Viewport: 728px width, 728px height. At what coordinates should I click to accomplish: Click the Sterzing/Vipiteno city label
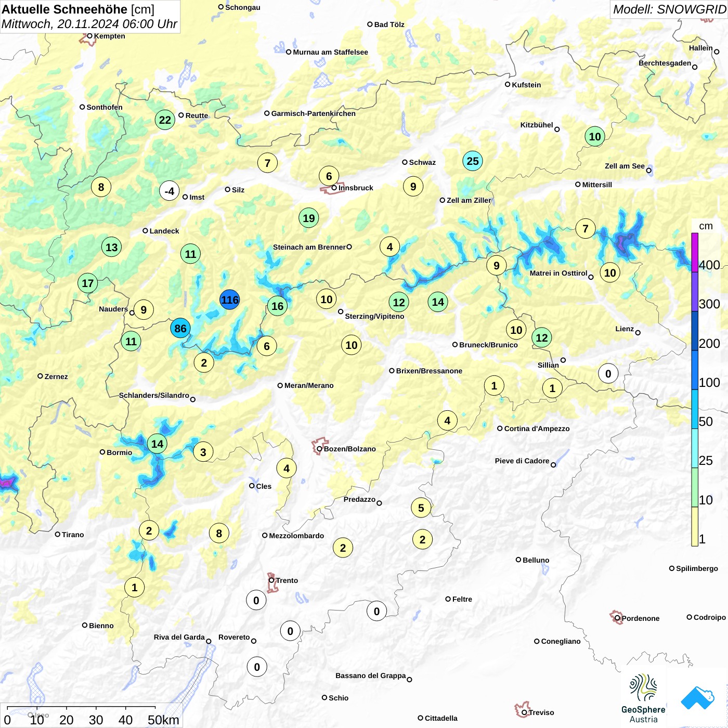click(374, 316)
